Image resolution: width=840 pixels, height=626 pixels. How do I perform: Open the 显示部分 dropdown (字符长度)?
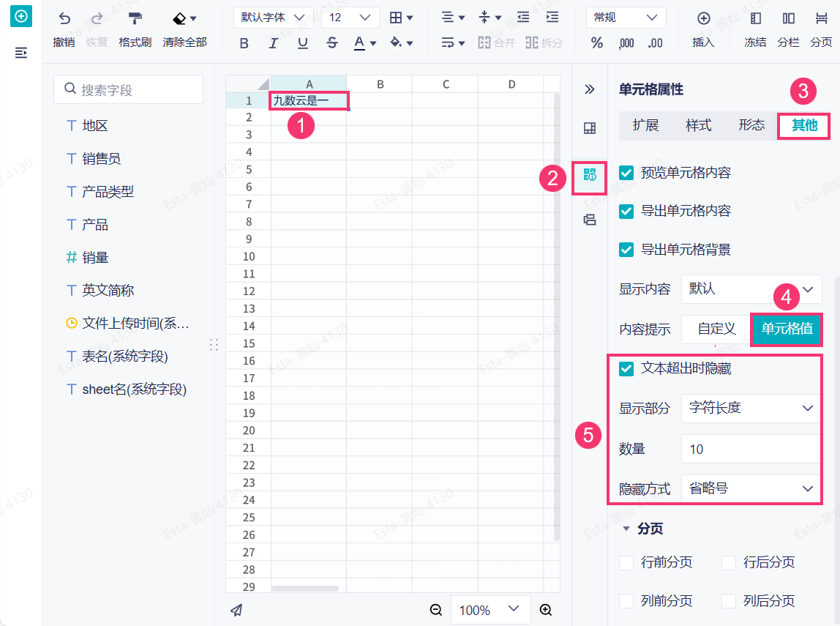coord(751,409)
